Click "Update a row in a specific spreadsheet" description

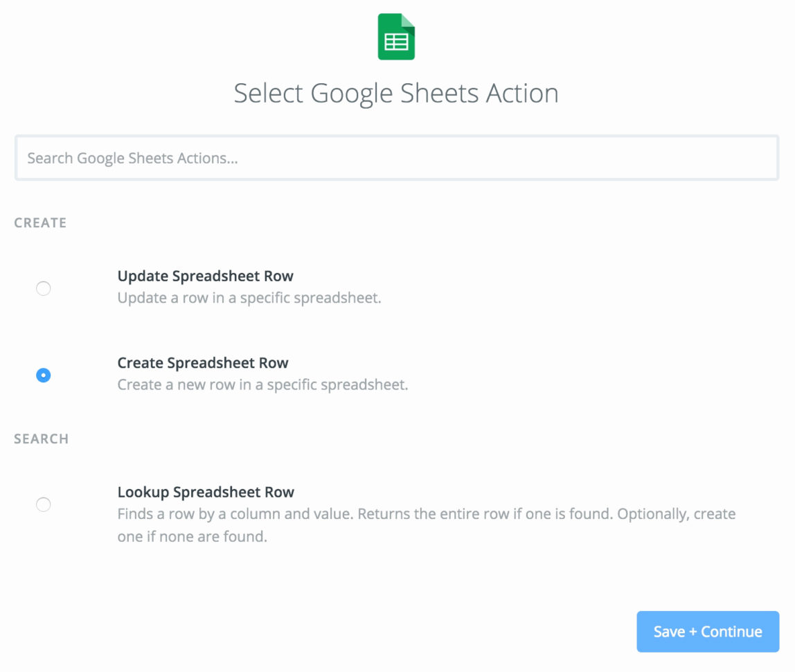pos(249,299)
